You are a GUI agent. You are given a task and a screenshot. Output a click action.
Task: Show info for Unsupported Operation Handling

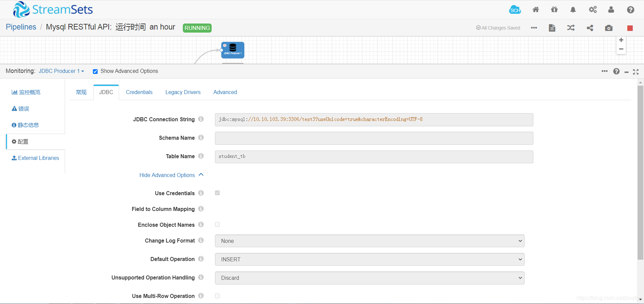tap(201, 277)
